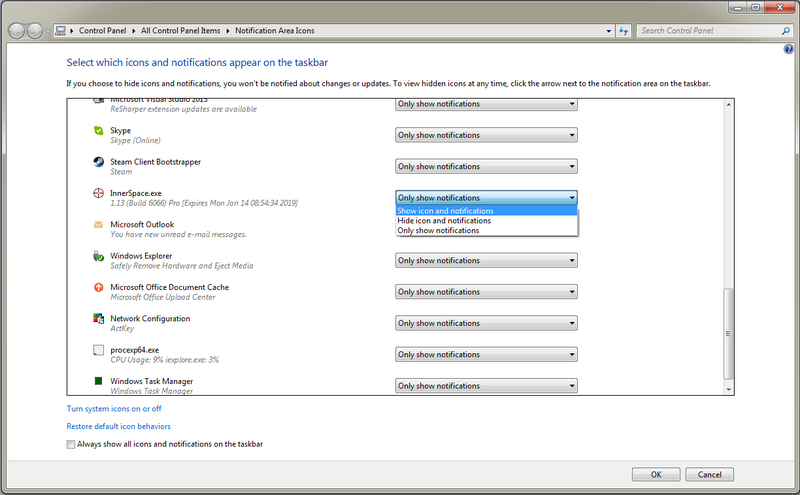Viewport: 800px width, 495px height.
Task: Open the recent pages dropdown next to Forward
Action: (47, 31)
